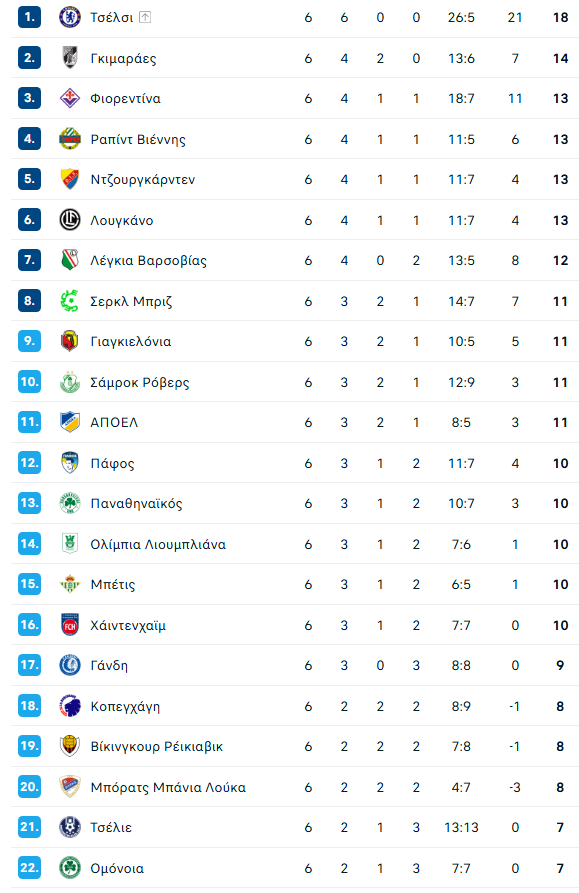Click the APOEL club crest
Image resolution: width=579 pixels, height=893 pixels.
click(69, 422)
